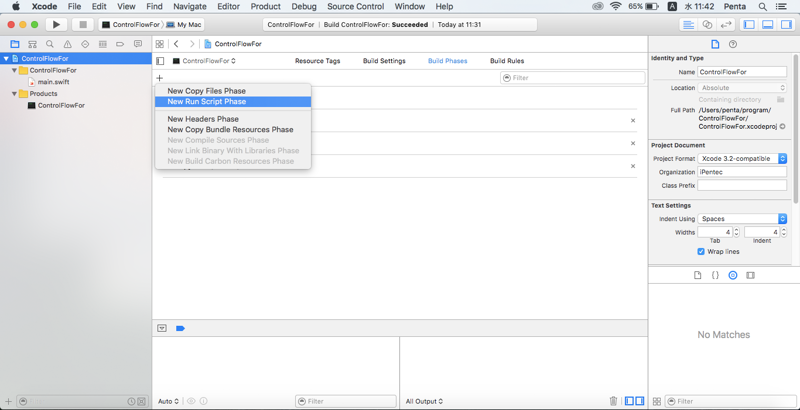Image resolution: width=800 pixels, height=410 pixels.
Task: Toggle the Console pane
Action: [x=639, y=401]
